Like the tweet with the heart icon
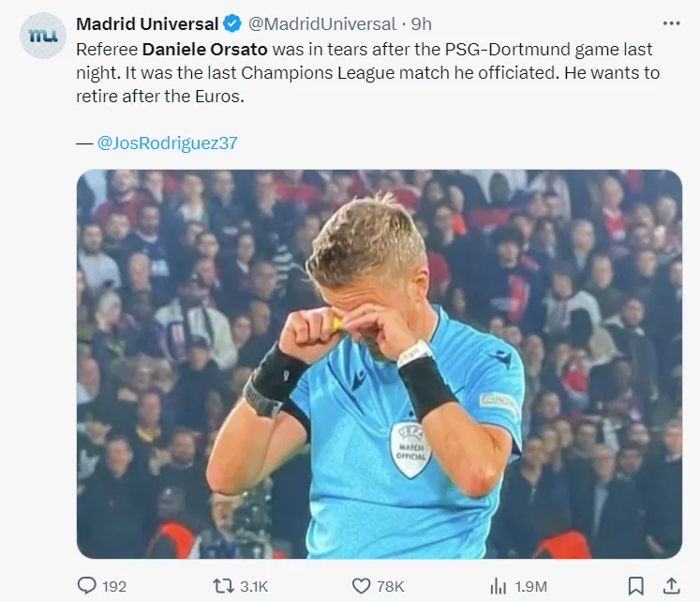 (x=362, y=585)
